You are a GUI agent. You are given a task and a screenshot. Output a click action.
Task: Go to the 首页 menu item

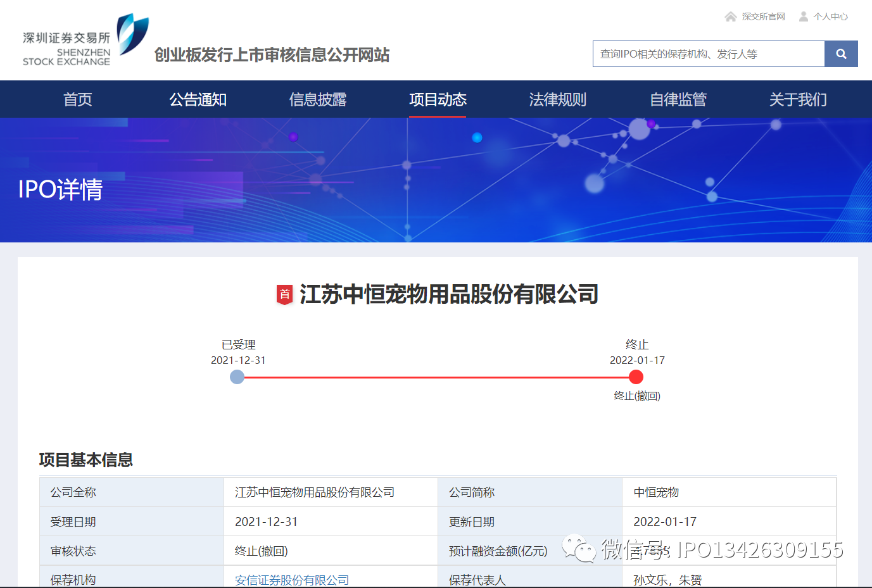click(78, 99)
